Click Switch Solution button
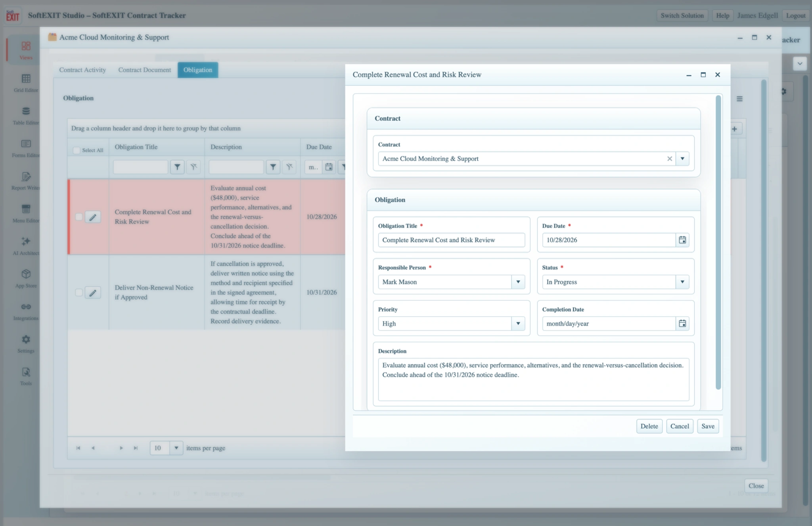This screenshot has width=812, height=526. (682, 15)
